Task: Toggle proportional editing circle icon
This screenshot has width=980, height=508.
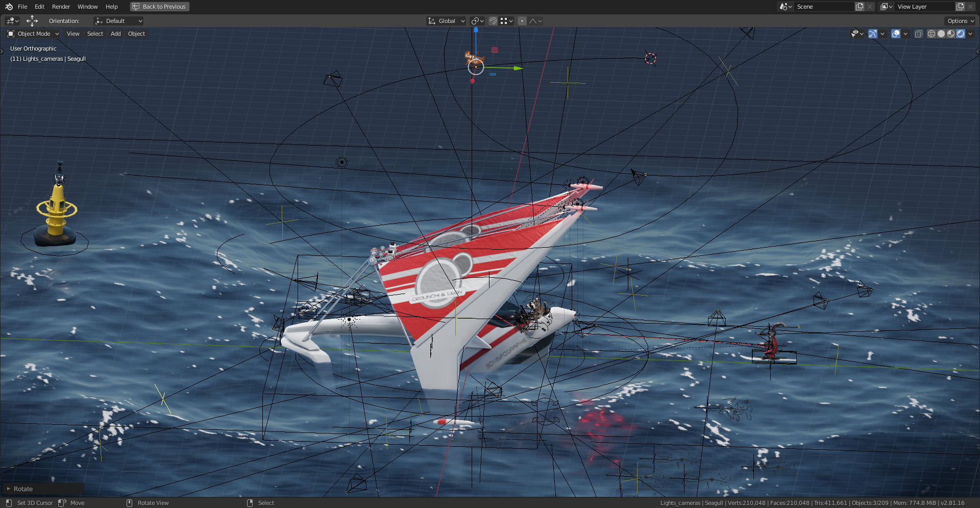Action: (x=522, y=21)
